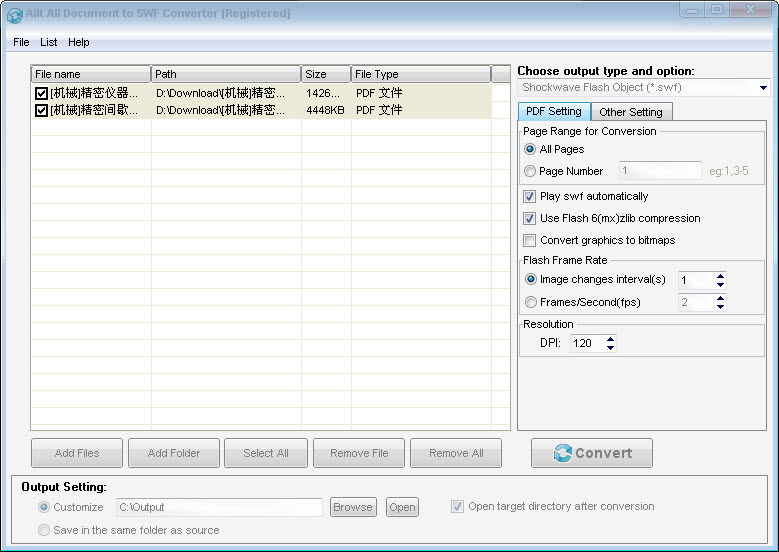This screenshot has height=552, width=779.
Task: Minimize the converter window
Action: [692, 10]
